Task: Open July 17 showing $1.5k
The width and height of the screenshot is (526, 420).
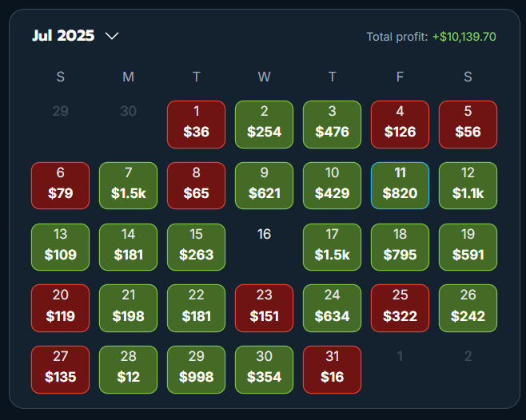Action: click(x=332, y=247)
